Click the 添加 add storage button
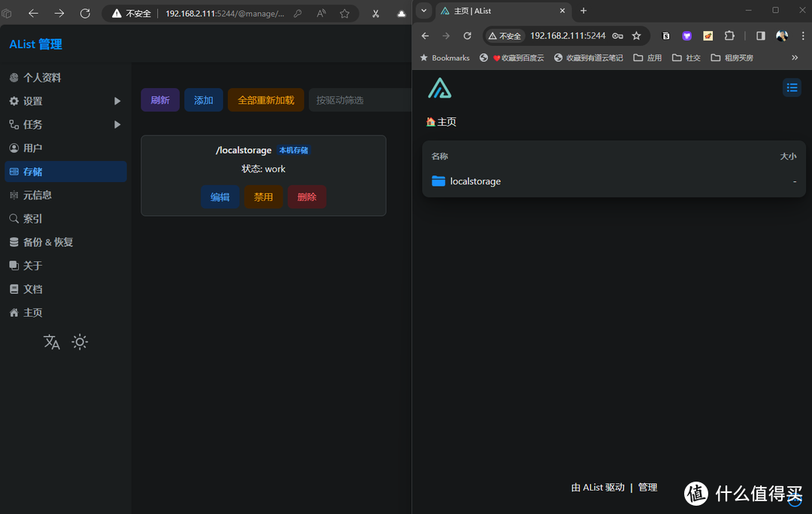Viewport: 812px width, 514px height. (x=204, y=100)
